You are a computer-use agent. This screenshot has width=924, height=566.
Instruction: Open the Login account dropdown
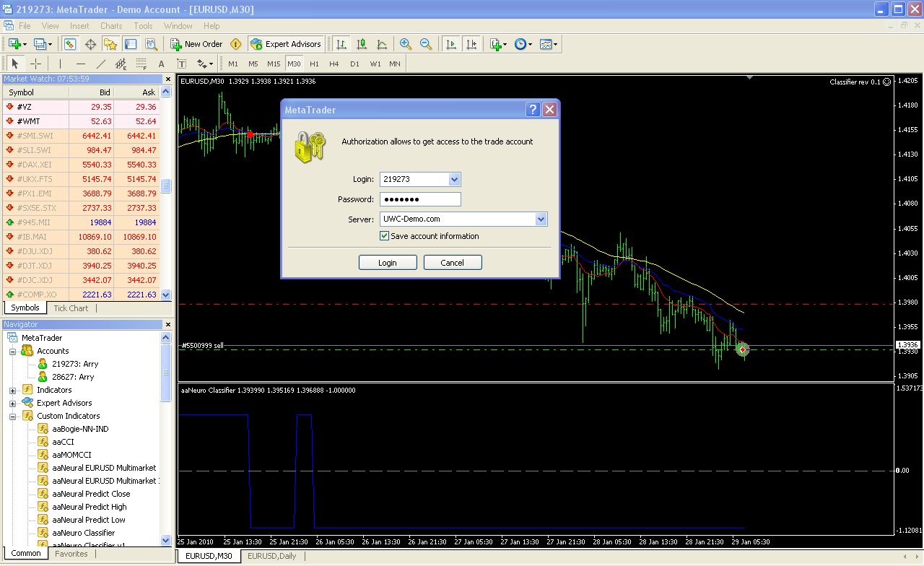pos(454,179)
